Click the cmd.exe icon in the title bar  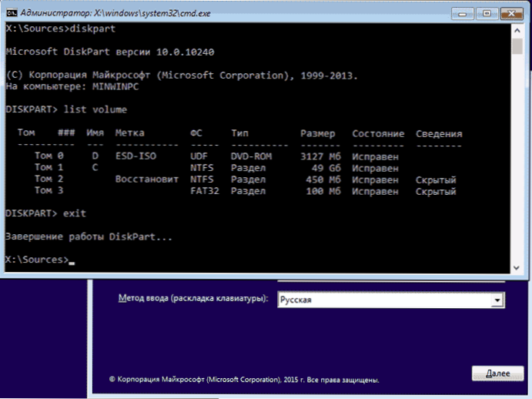click(x=12, y=13)
